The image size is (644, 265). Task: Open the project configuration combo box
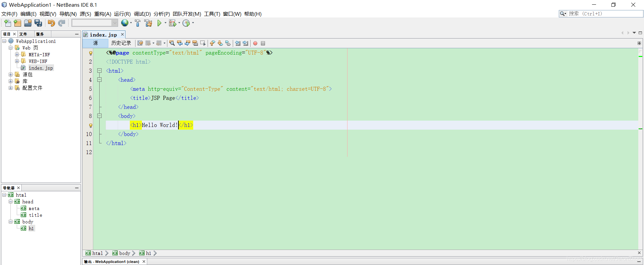coord(95,23)
